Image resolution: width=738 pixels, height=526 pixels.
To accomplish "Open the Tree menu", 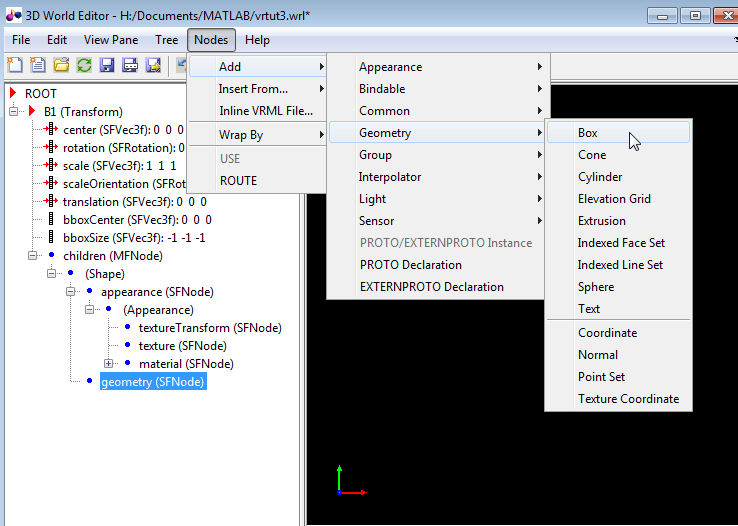I will point(167,40).
